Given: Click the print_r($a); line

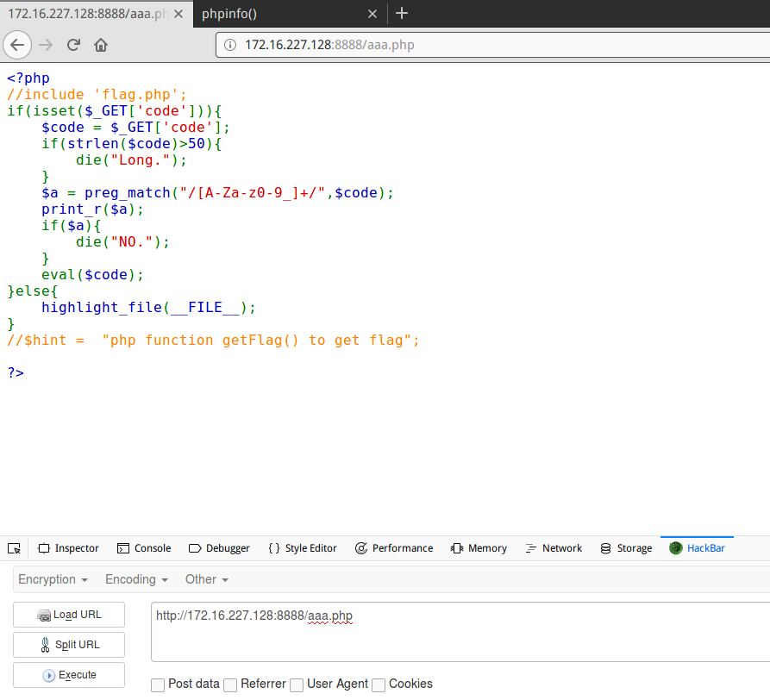Looking at the screenshot, I should (92, 209).
